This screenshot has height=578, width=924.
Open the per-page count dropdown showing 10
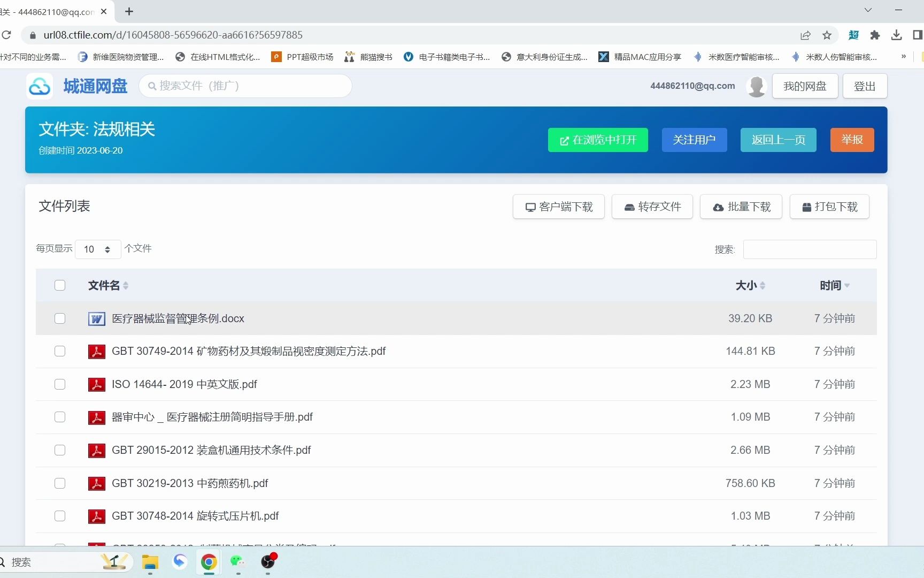[x=98, y=249]
